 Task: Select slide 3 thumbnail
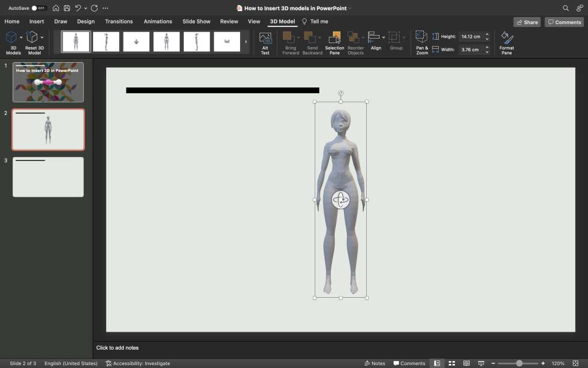click(48, 177)
